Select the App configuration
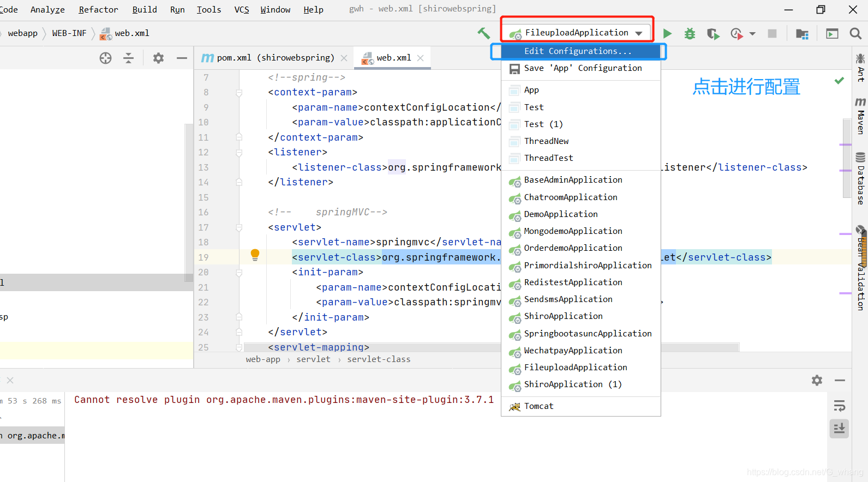This screenshot has height=482, width=868. pyautogui.click(x=581, y=90)
